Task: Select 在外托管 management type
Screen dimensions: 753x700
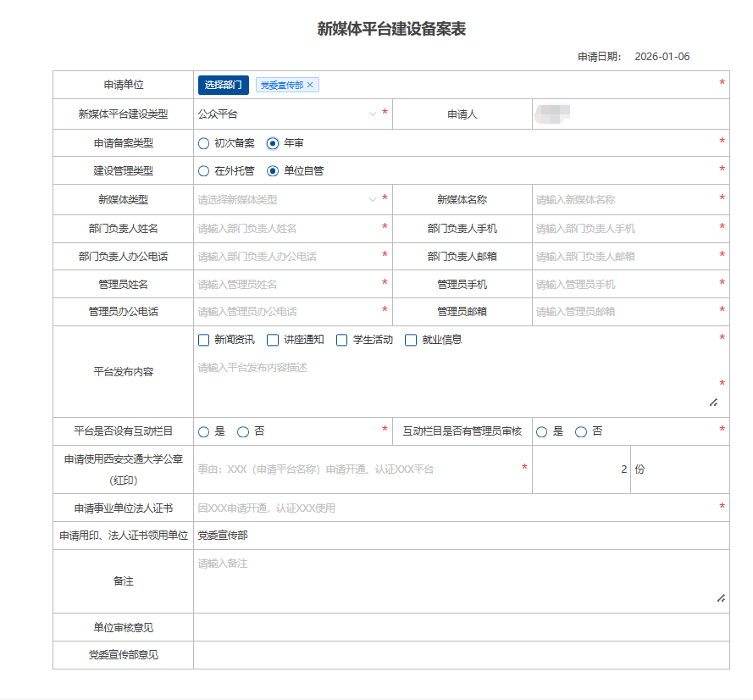Action: click(203, 171)
